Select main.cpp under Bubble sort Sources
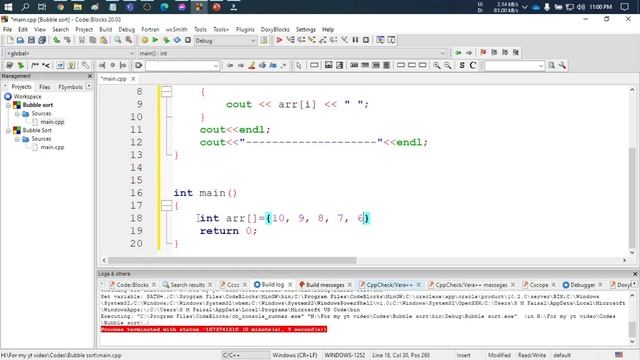640x360 pixels. tap(52, 122)
